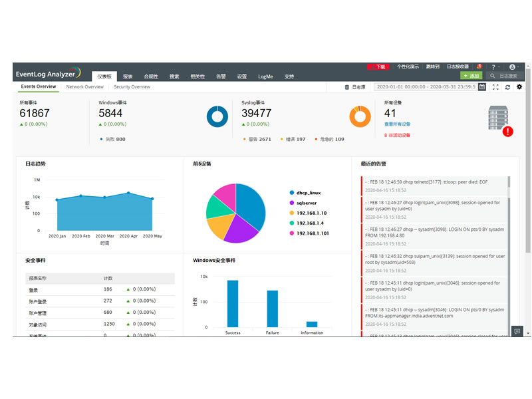Click the fullscreen expand icon
This screenshot has height=399, width=532.
[495, 87]
